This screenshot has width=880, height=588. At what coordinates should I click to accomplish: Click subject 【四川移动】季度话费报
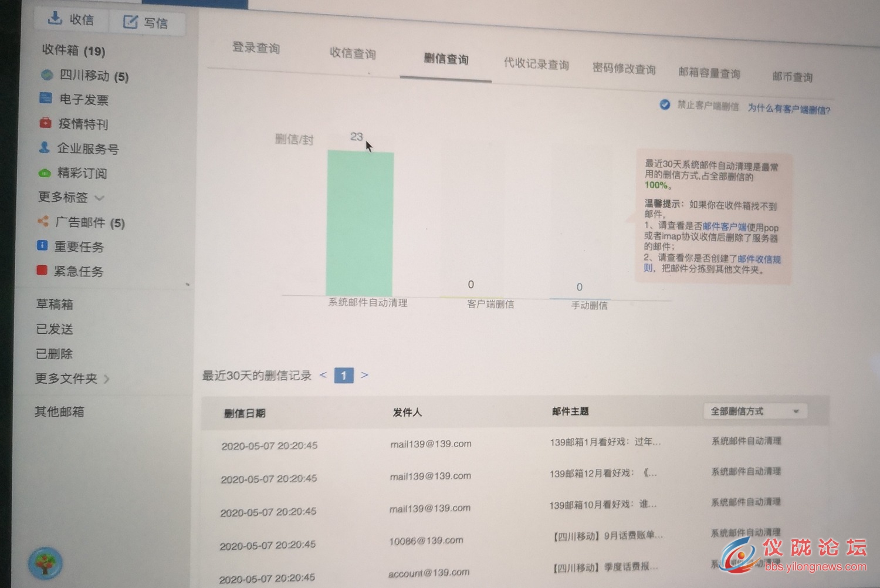(605, 567)
